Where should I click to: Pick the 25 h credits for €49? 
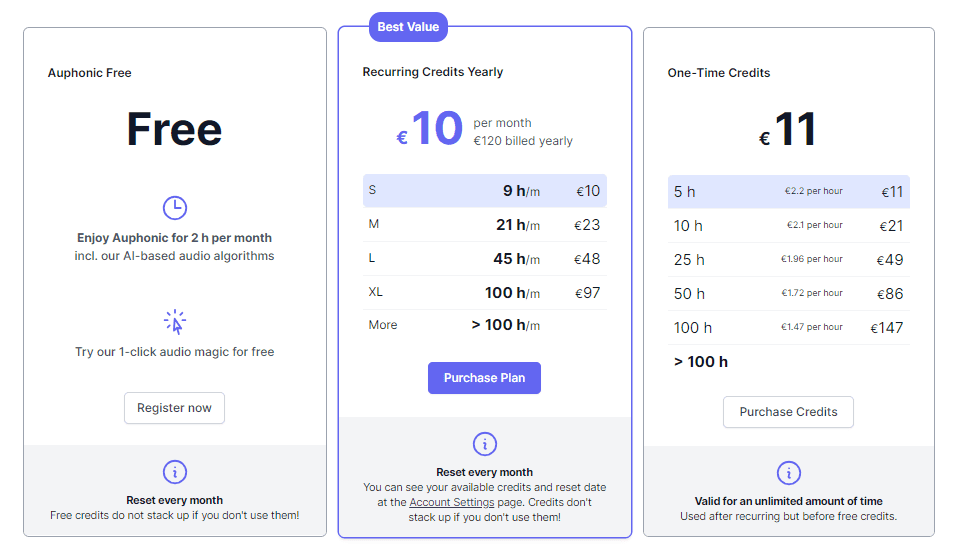[x=789, y=260]
